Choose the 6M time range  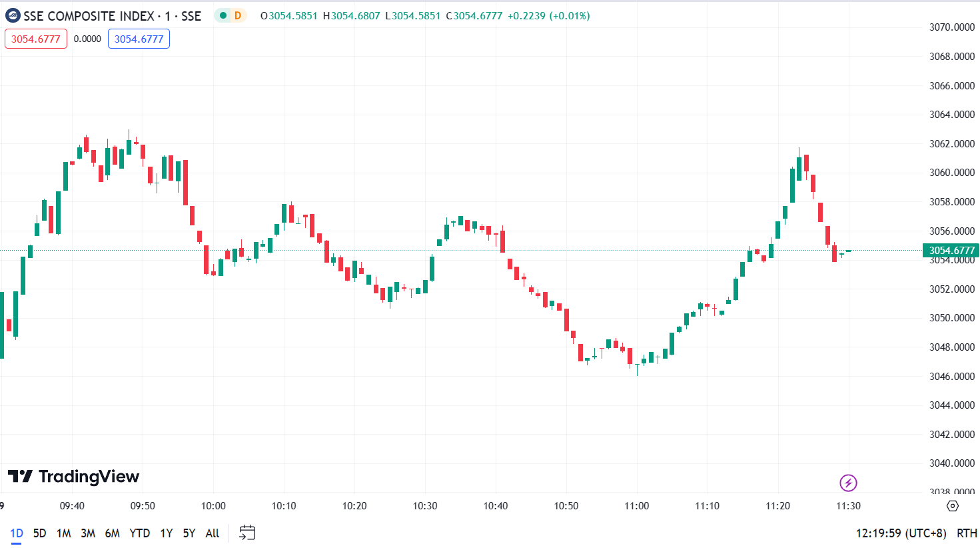coord(113,533)
